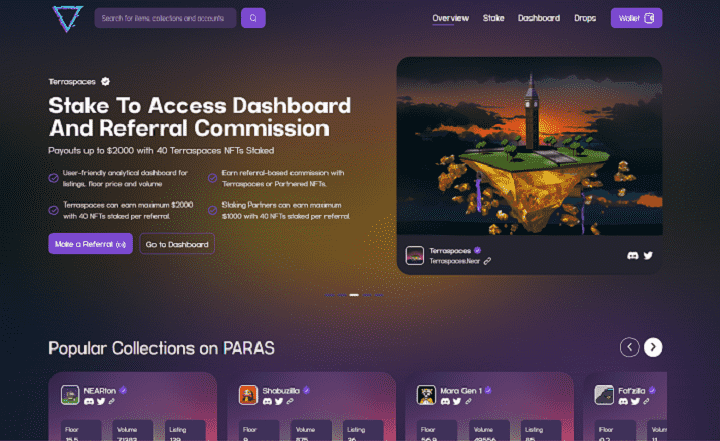Open Mara Gen 1 Discord icon
This screenshot has width=720, height=441.
tap(445, 401)
